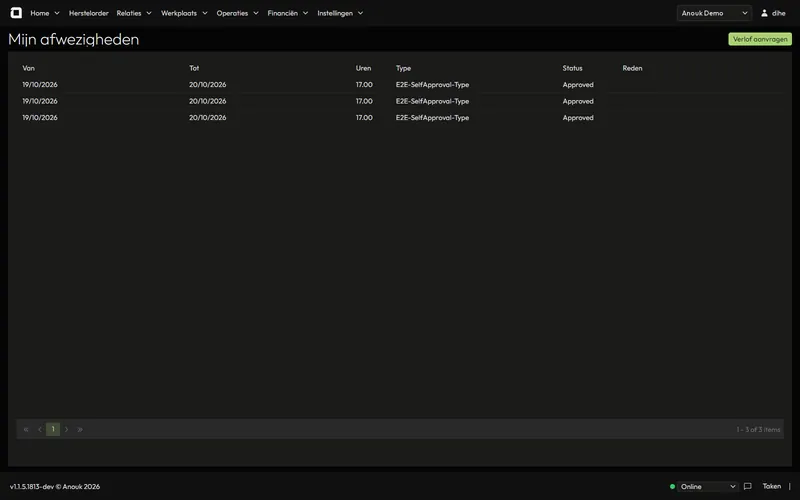
Task: Click the application logo icon
Action: pyautogui.click(x=16, y=13)
